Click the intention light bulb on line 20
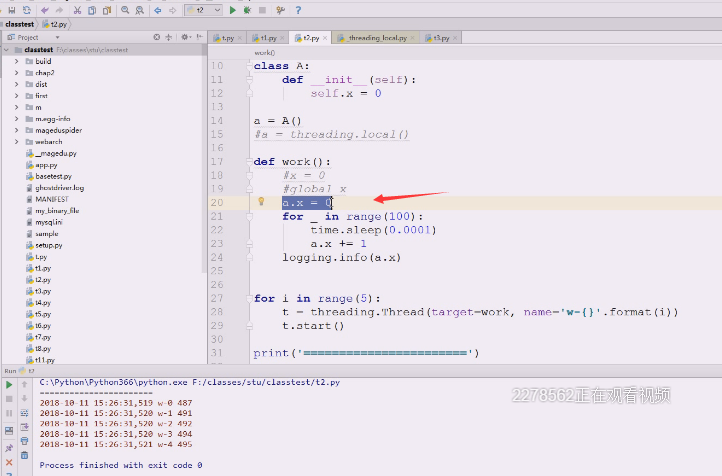 click(x=261, y=201)
